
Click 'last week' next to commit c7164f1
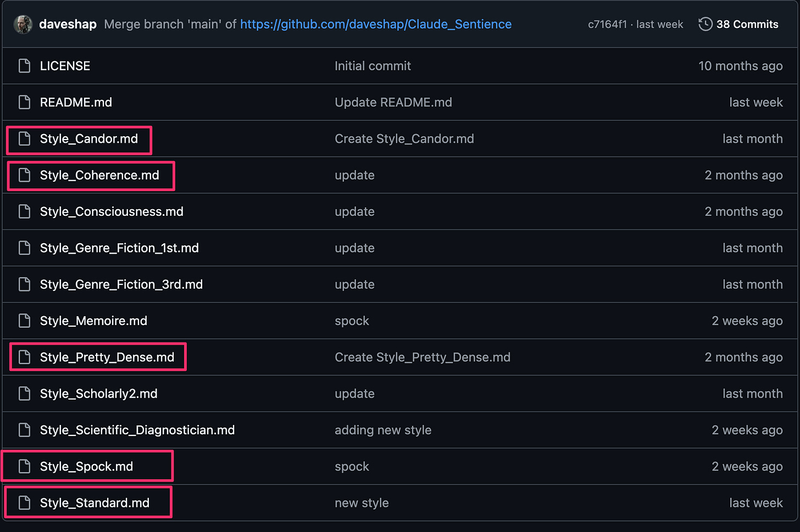click(x=659, y=24)
